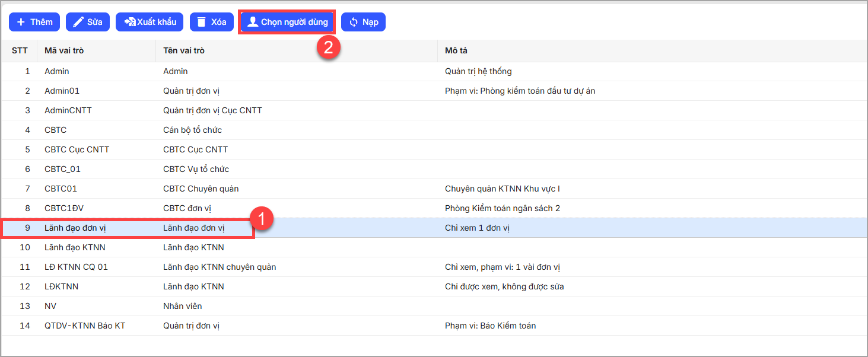Screen dimensions: 868x357
Task: Click the pencil icon on Sửa button
Action: (78, 22)
